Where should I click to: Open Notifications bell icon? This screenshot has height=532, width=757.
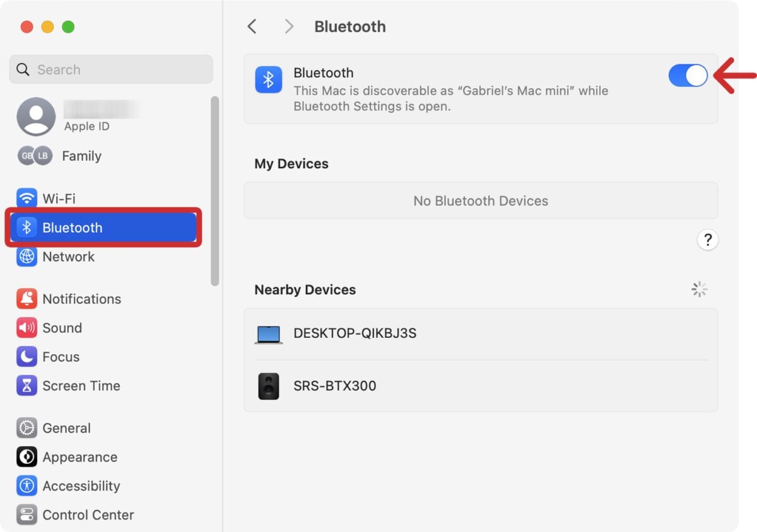click(x=26, y=299)
